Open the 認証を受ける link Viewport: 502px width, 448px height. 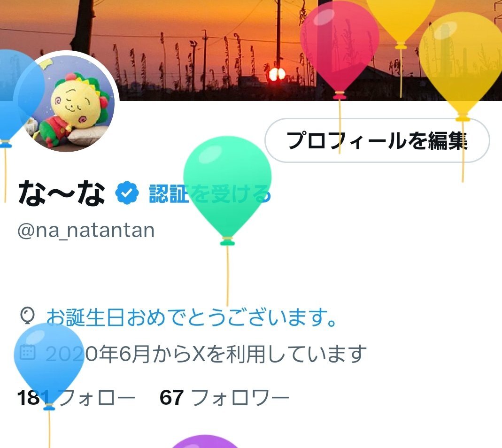click(x=210, y=193)
